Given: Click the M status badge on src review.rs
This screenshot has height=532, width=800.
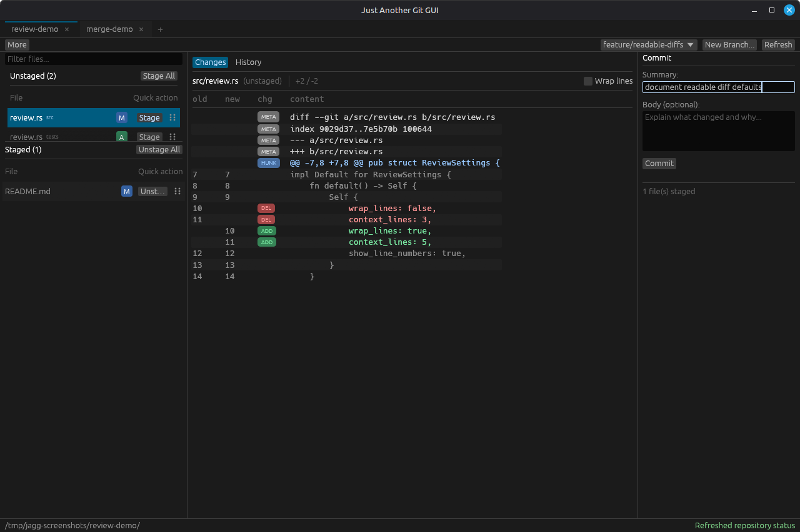Looking at the screenshot, I should [x=122, y=117].
